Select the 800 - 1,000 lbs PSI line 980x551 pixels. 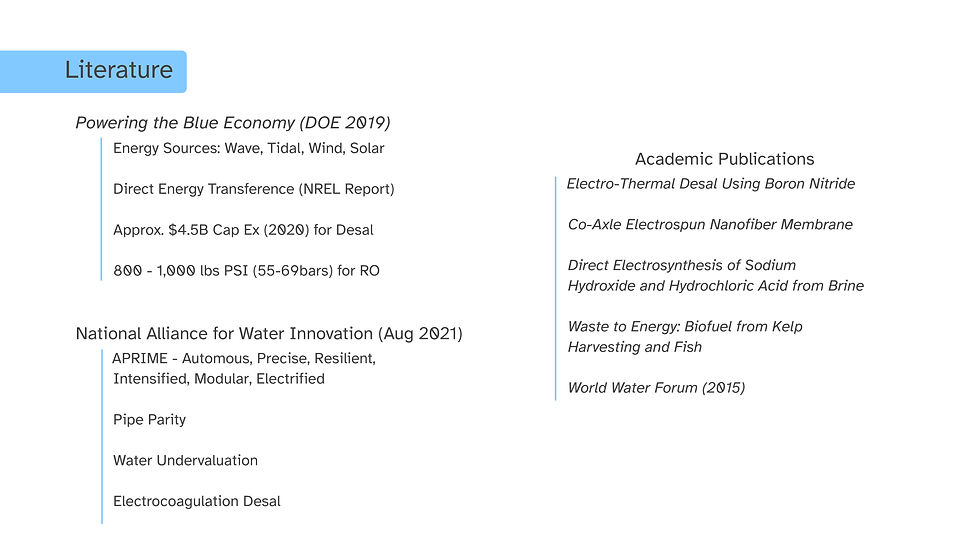[246, 270]
